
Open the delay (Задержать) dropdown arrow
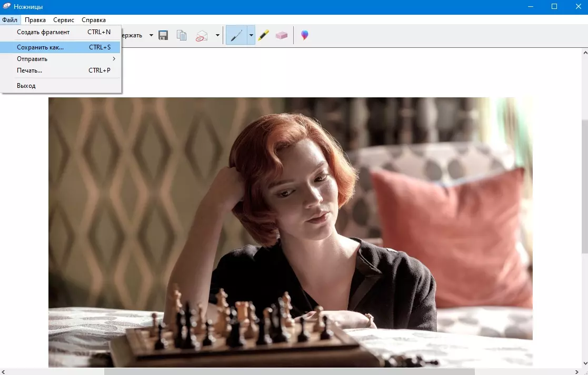pos(151,35)
